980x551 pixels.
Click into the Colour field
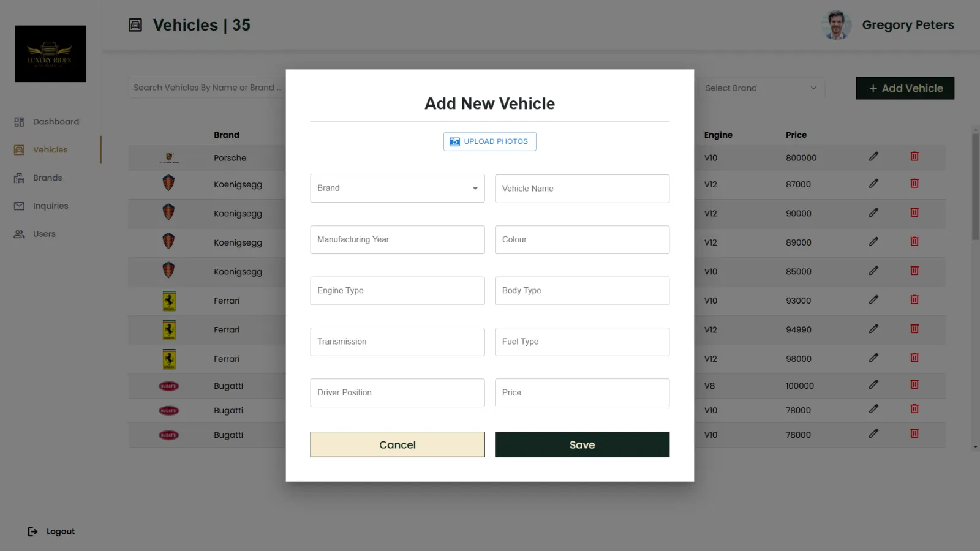[582, 239]
